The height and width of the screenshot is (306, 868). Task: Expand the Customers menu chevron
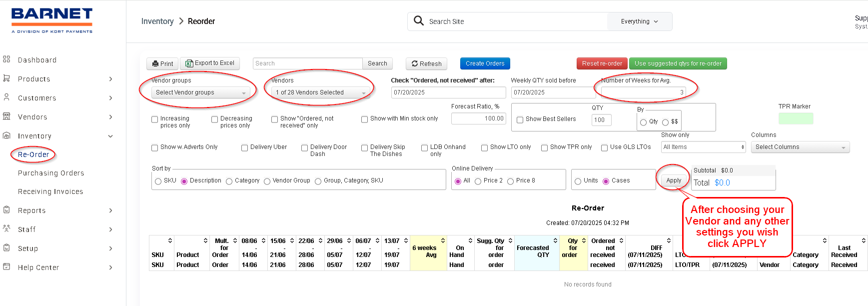click(x=110, y=98)
